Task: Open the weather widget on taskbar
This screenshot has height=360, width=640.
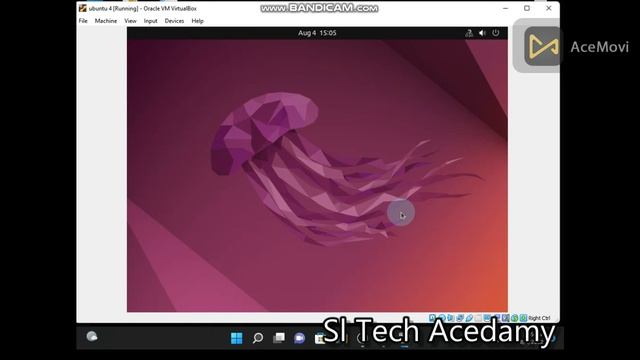Action: [92, 336]
